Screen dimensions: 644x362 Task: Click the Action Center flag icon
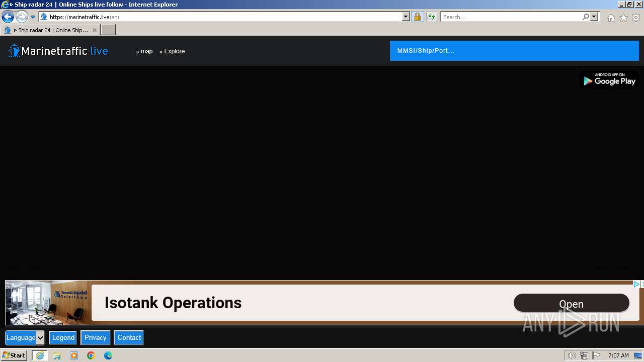coord(596,355)
